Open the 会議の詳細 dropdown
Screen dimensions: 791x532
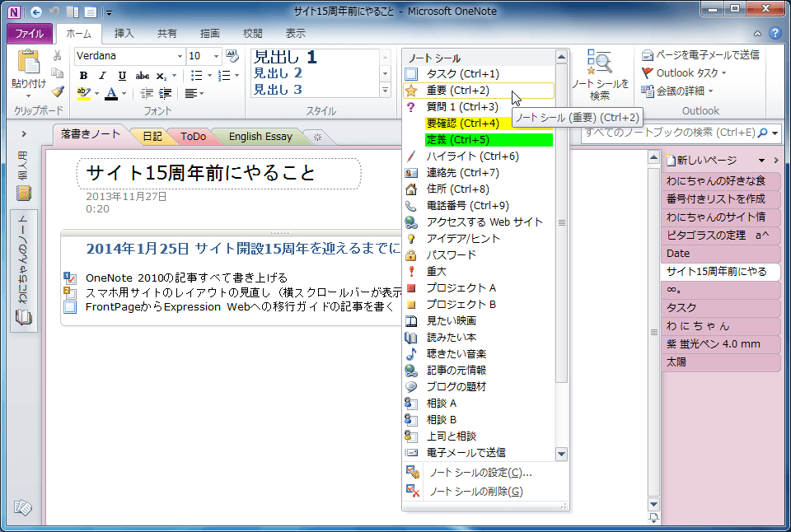pos(711,91)
